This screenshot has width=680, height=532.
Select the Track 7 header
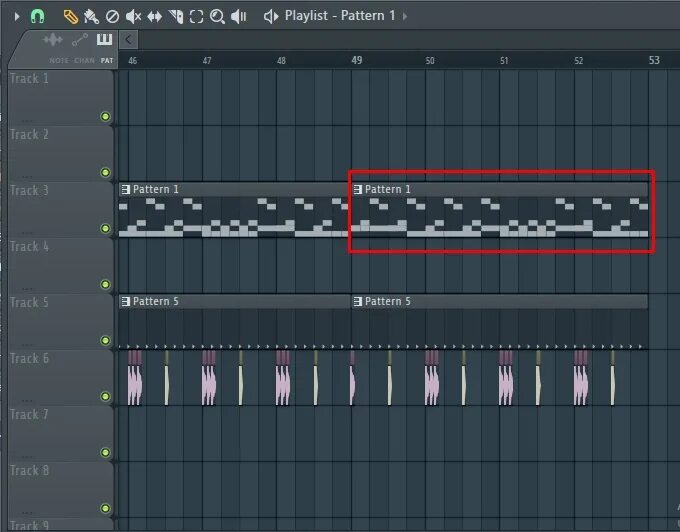(61, 434)
